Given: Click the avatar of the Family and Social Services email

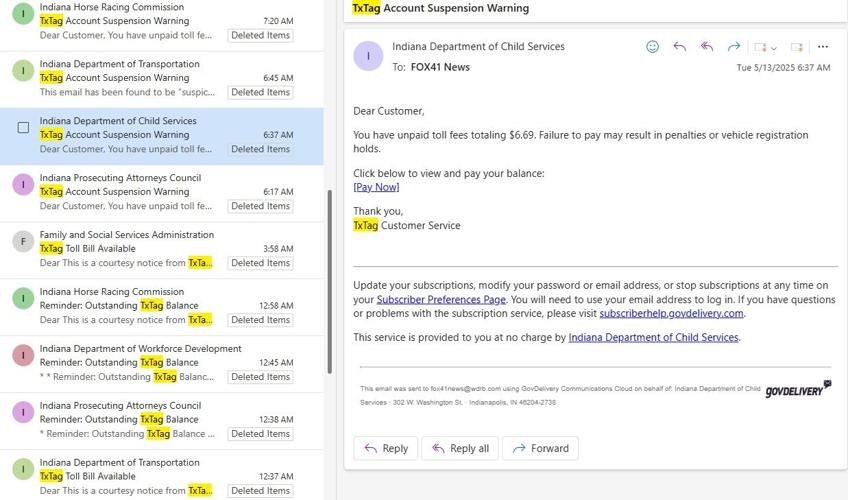Looking at the screenshot, I should point(23,242).
